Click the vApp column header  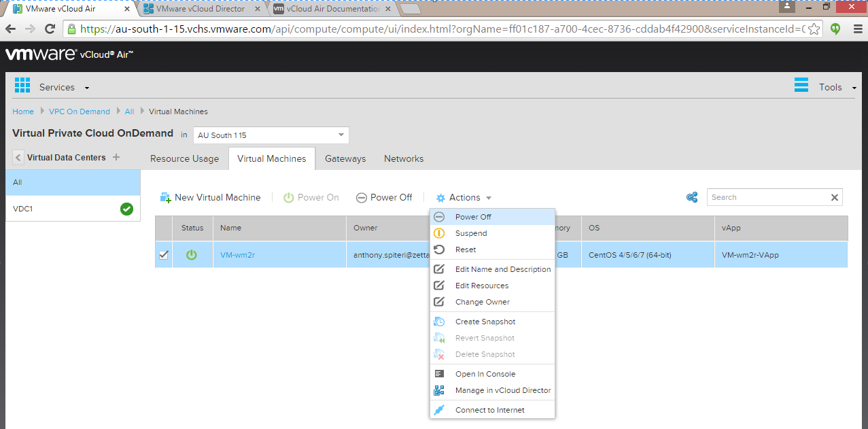pyautogui.click(x=781, y=228)
